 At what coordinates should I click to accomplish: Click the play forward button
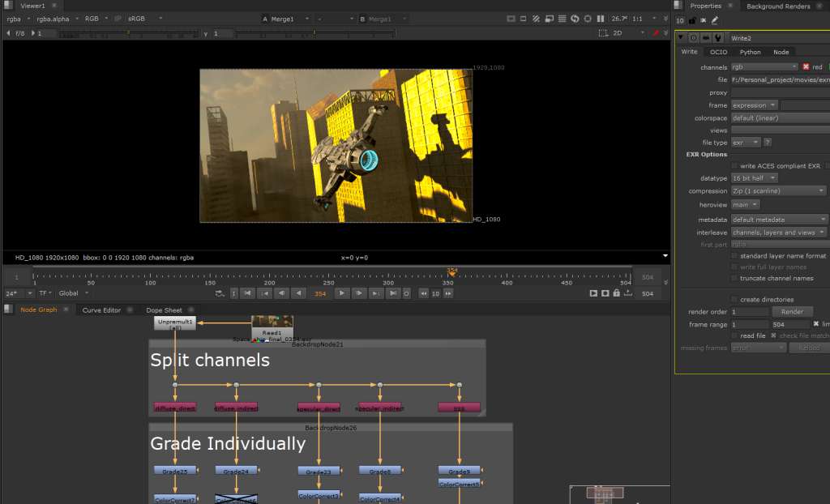(342, 293)
